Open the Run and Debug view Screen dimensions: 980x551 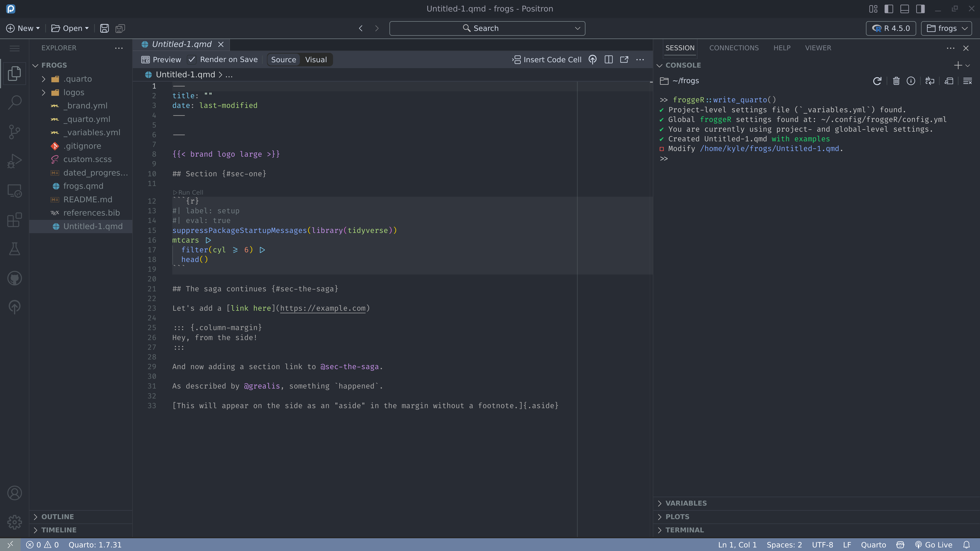15,161
